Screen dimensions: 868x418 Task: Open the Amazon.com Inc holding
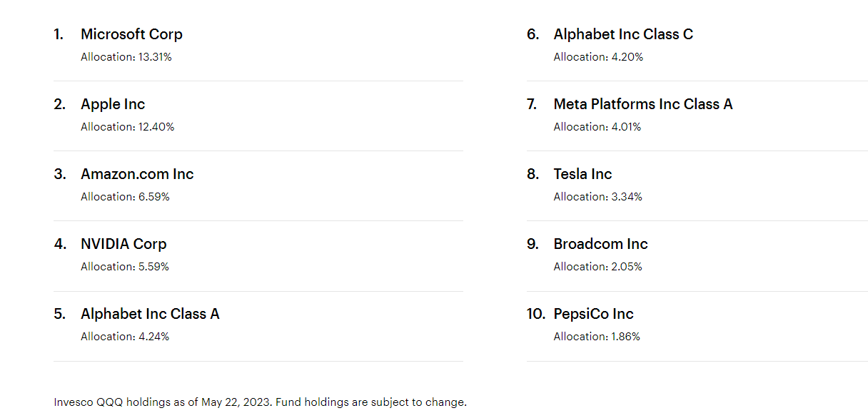(137, 174)
